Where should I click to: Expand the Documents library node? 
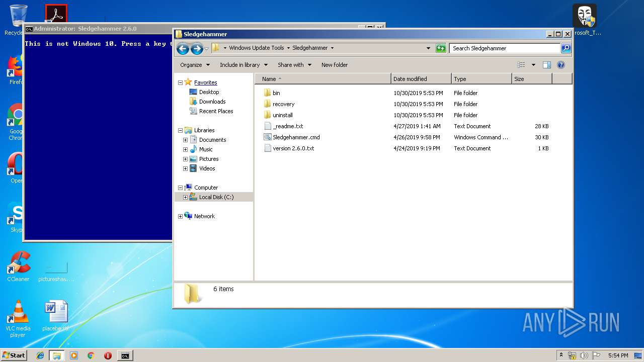185,140
